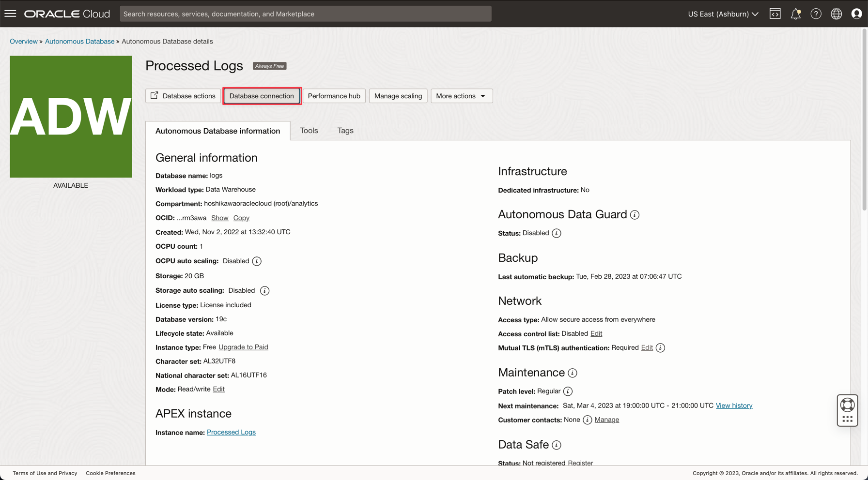Viewport: 868px width, 480px height.
Task: Expand the More actions dropdown
Action: [461, 96]
